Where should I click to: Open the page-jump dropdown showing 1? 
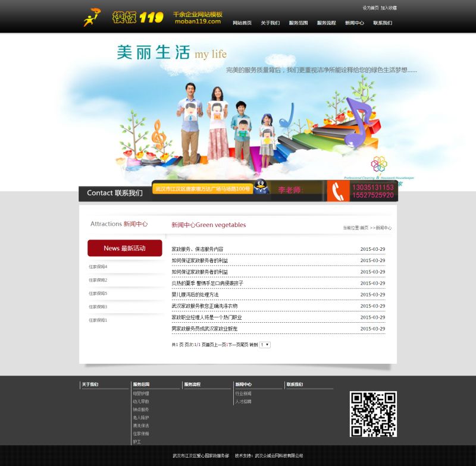[265, 345]
